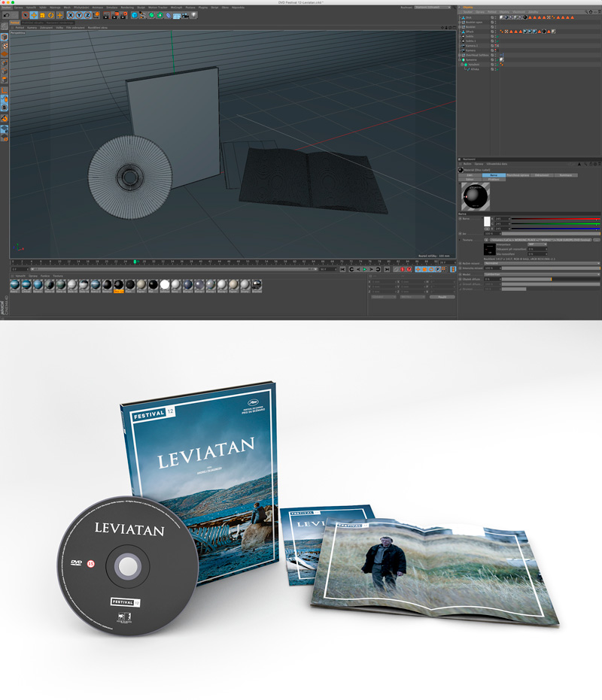Select the Overhead Softbox object
Viewport: 602px width, 700px height.
coord(477,55)
